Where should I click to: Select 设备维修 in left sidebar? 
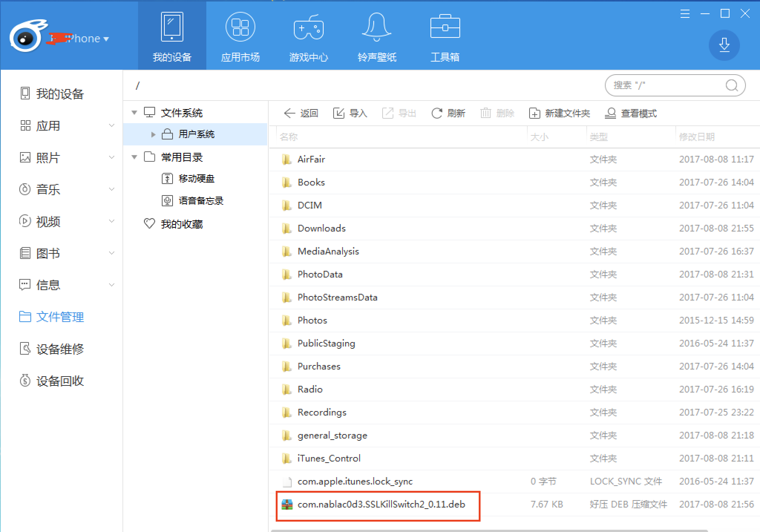pyautogui.click(x=59, y=349)
